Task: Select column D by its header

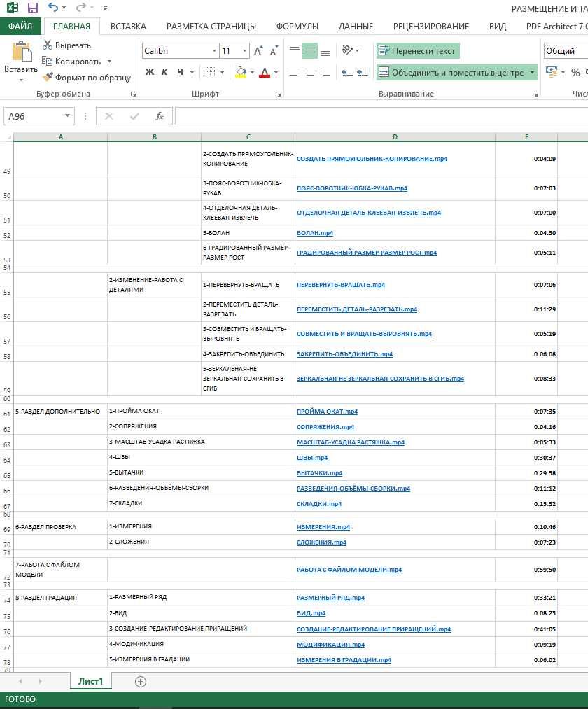Action: click(395, 137)
